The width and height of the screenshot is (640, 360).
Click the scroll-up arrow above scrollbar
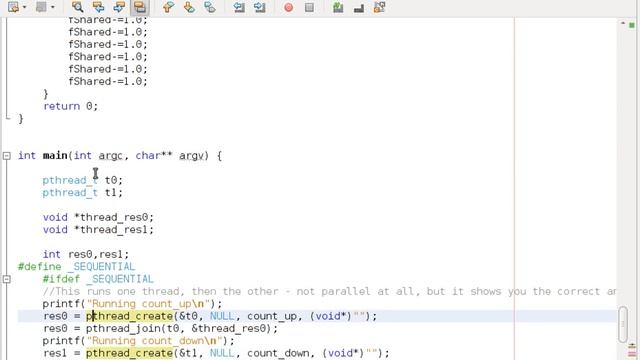click(623, 24)
